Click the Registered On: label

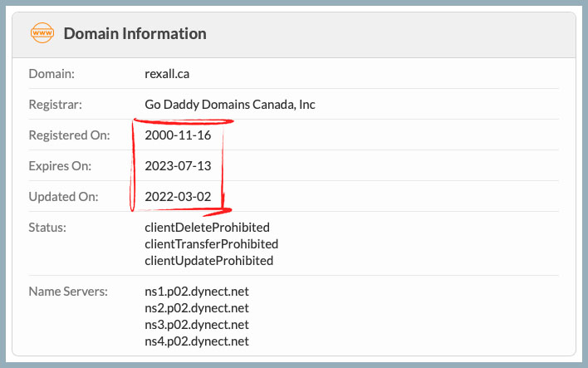pos(68,135)
